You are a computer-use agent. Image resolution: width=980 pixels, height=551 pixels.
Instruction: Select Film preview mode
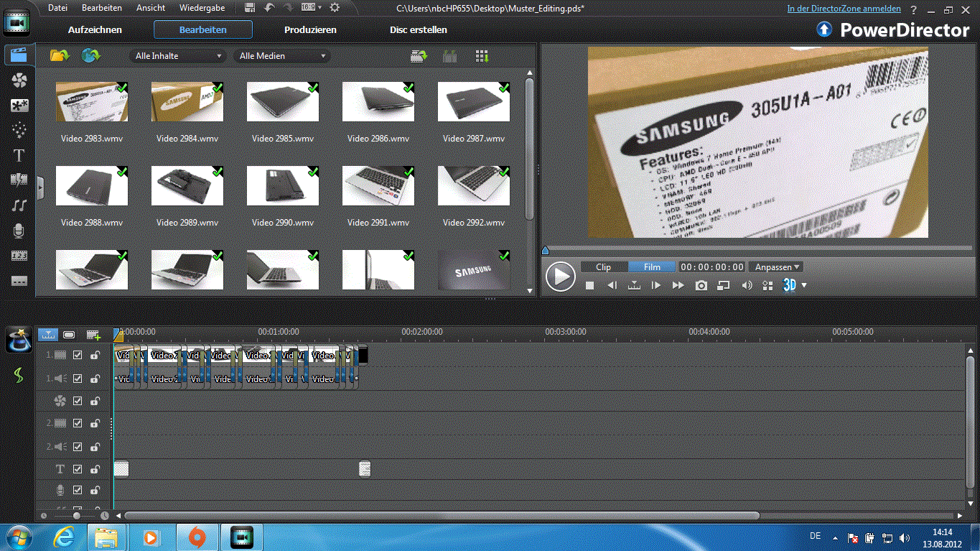tap(652, 267)
